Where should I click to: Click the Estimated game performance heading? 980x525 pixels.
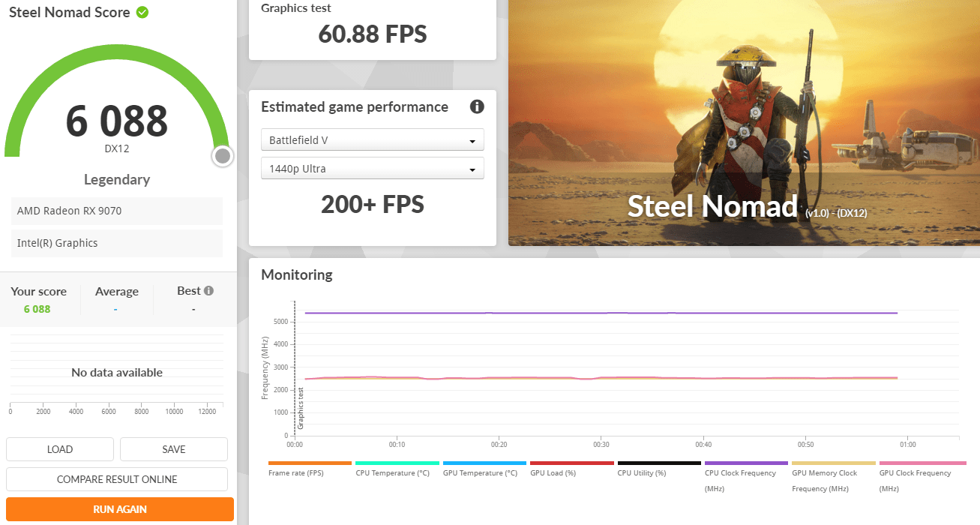point(355,107)
